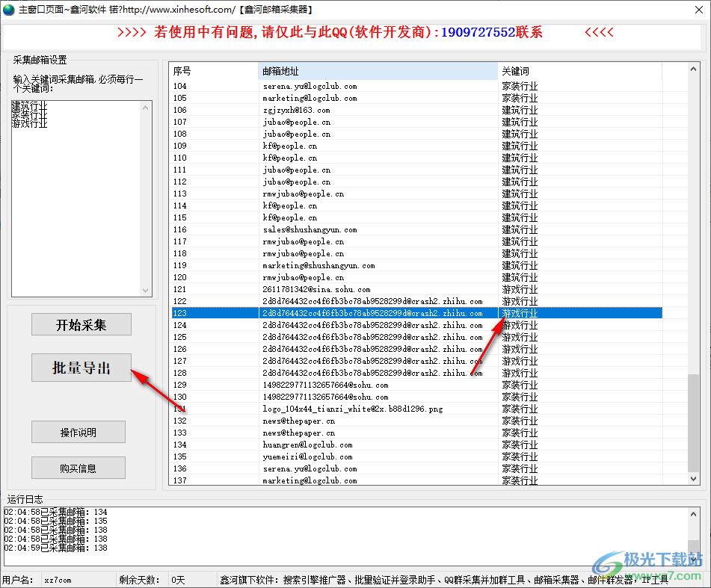Select row 135 yuemeizi@logclub.com
Screen dimensions: 711x588
(416, 457)
